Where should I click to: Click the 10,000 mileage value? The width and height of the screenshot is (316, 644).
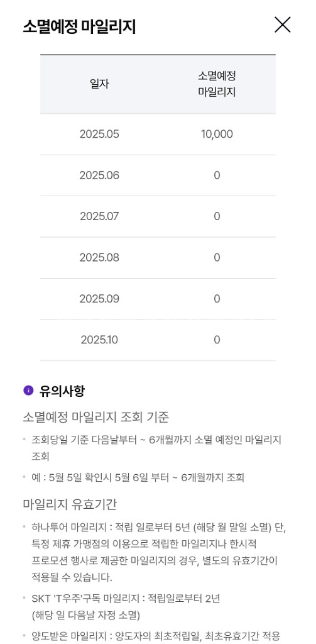[217, 135]
